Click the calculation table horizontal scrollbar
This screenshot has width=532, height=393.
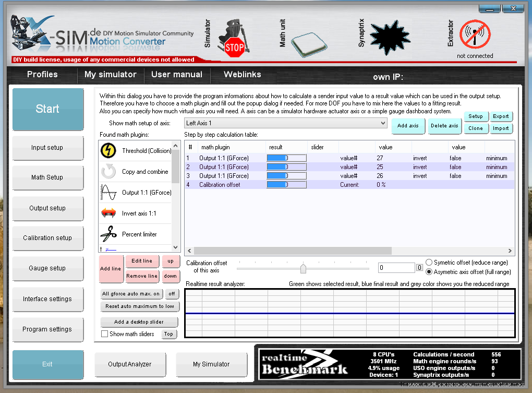pyautogui.click(x=293, y=251)
